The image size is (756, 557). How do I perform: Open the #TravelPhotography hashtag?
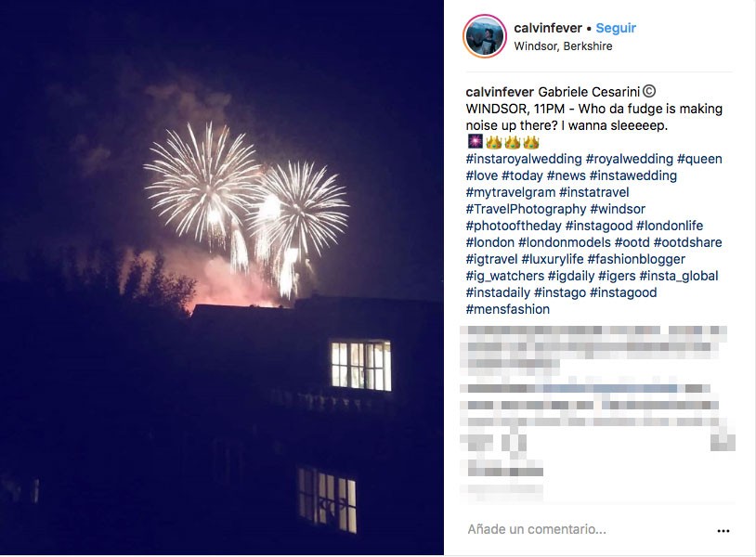[x=526, y=209]
